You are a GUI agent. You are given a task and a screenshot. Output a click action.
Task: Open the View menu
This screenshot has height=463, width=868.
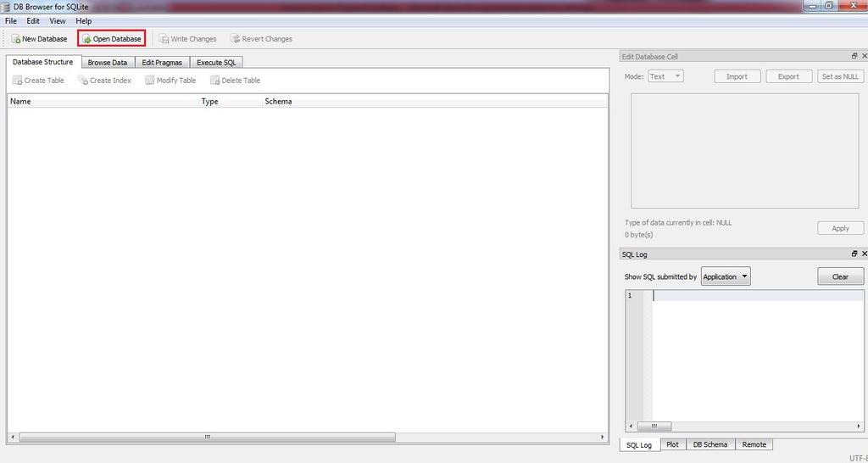tap(58, 21)
